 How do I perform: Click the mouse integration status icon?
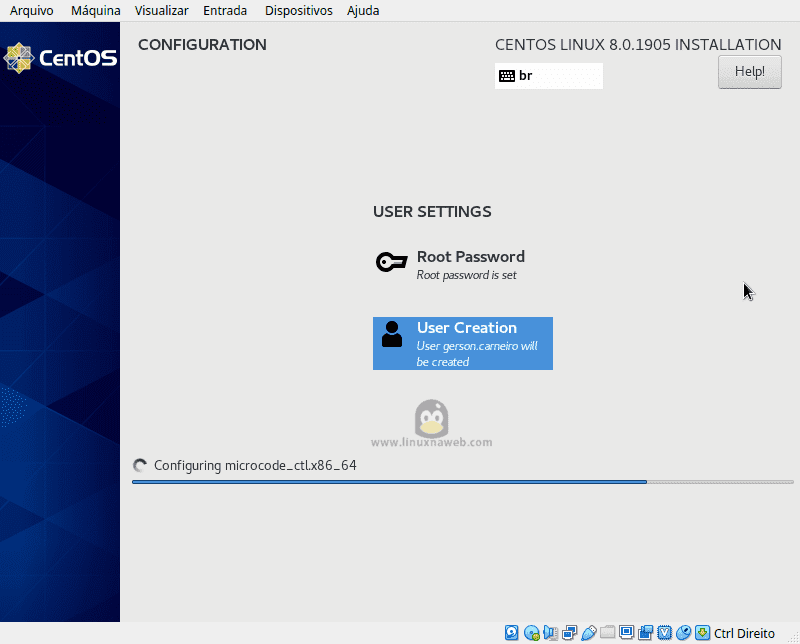coord(683,633)
